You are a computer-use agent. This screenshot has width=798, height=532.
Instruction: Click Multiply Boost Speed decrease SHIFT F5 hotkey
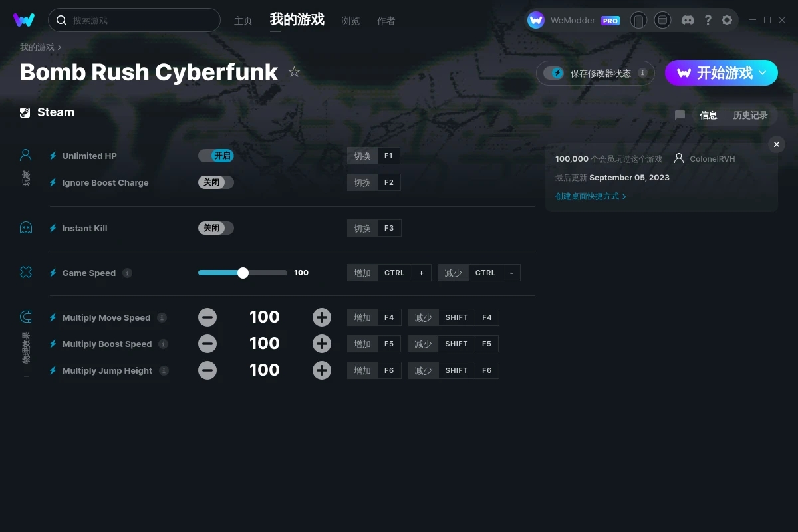[x=454, y=344]
